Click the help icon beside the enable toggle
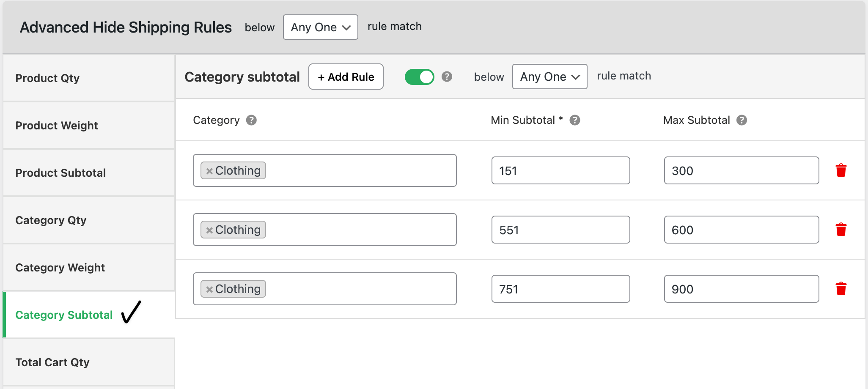 (x=447, y=77)
